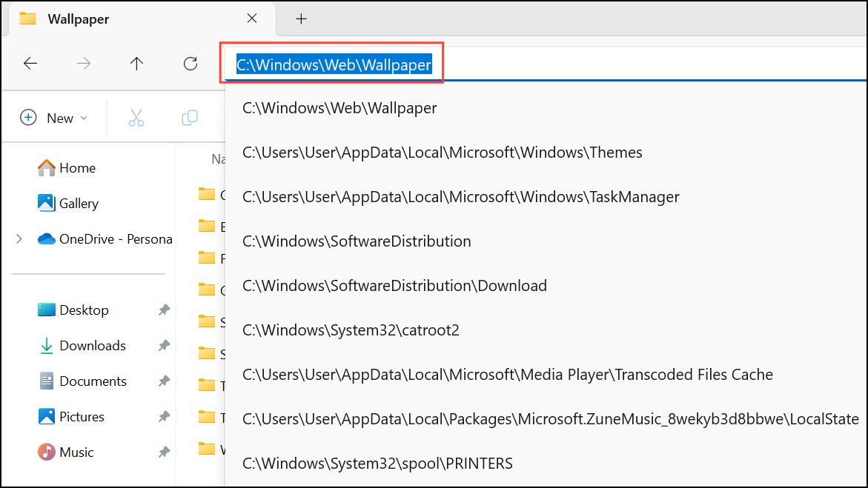Click the address bar path field
The height and width of the screenshot is (488, 868).
[546, 64]
